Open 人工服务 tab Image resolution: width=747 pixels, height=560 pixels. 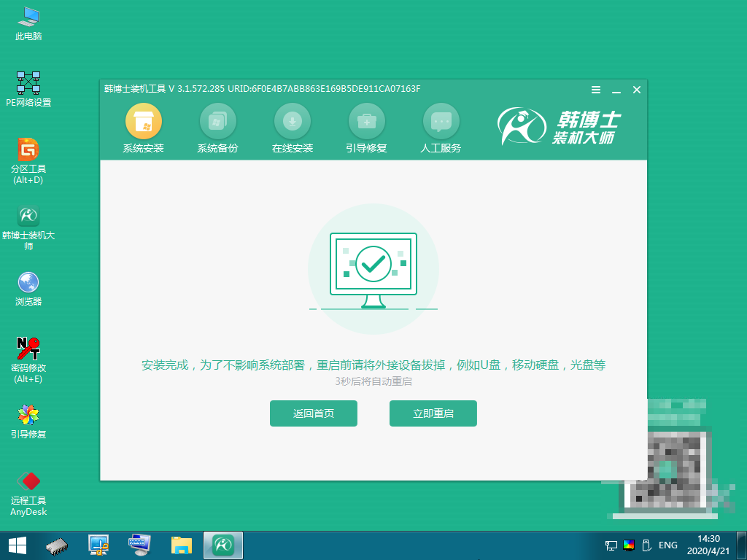(x=441, y=128)
